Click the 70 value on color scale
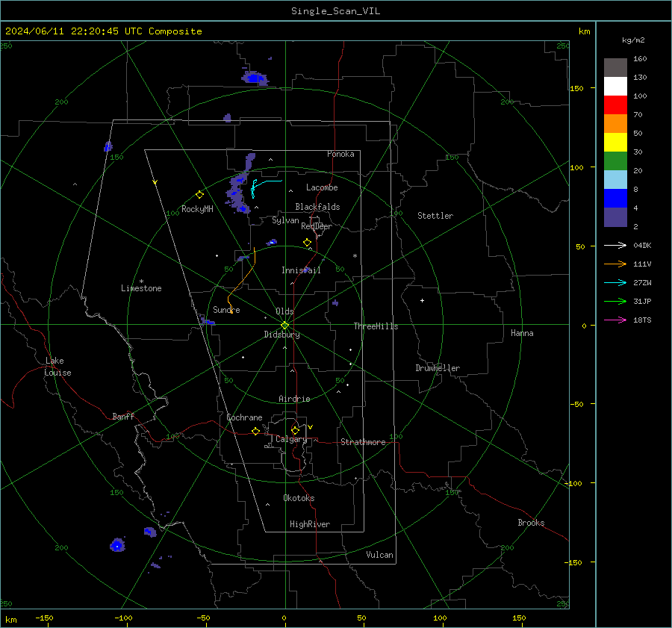Image resolution: width=672 pixels, height=628 pixels. click(638, 114)
